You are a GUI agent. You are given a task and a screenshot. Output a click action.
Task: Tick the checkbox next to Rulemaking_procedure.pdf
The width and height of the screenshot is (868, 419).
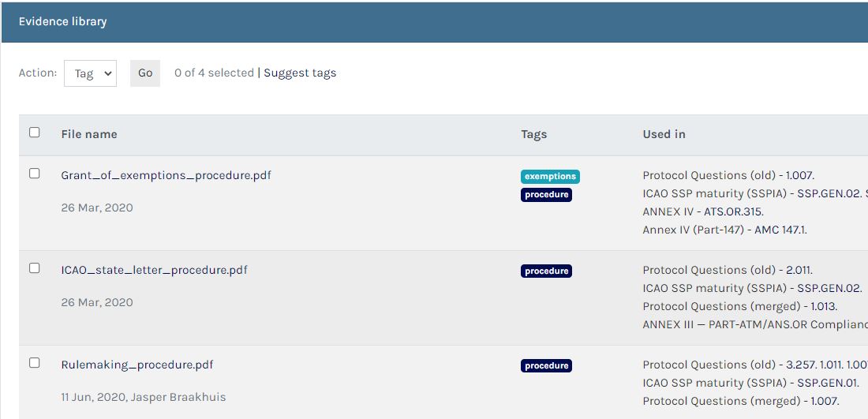pyautogui.click(x=35, y=363)
